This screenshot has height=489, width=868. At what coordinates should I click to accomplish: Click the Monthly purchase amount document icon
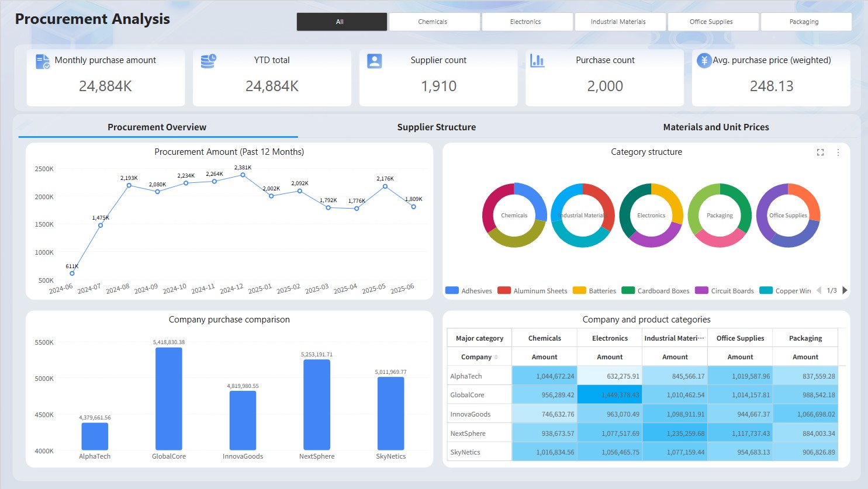(43, 61)
